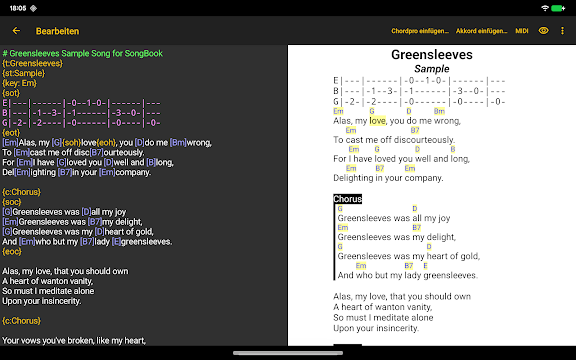Click preview line 'Greensleeves was all my joy'
Image resolution: width=576 pixels, height=360 pixels.
(x=394, y=218)
